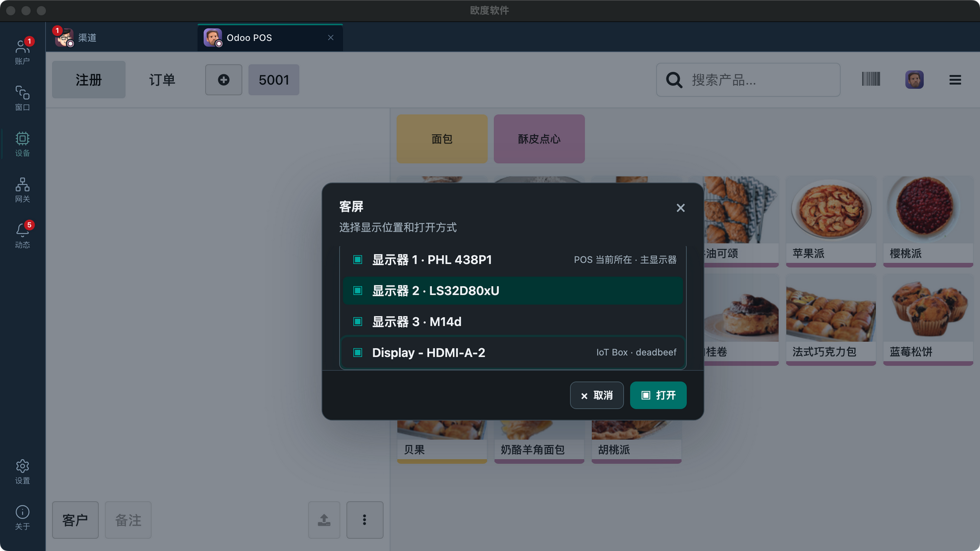Select the 设备 devices sidebar icon

tap(22, 144)
